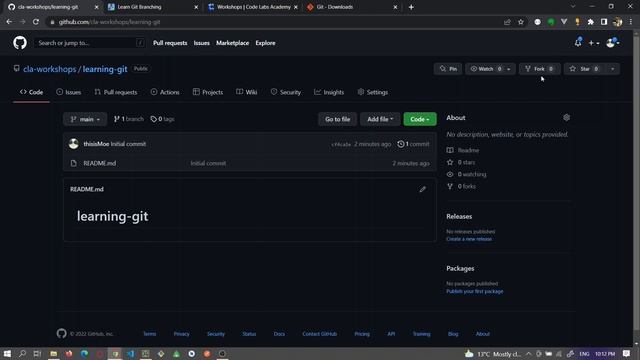
Task: Open the About settings gear icon
Action: point(567,118)
